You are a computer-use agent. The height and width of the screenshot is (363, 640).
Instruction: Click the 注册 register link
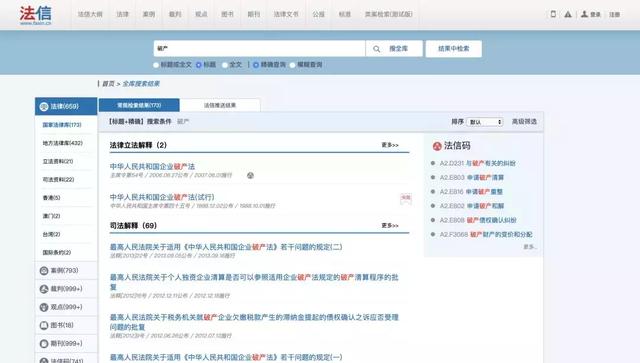pos(615,15)
